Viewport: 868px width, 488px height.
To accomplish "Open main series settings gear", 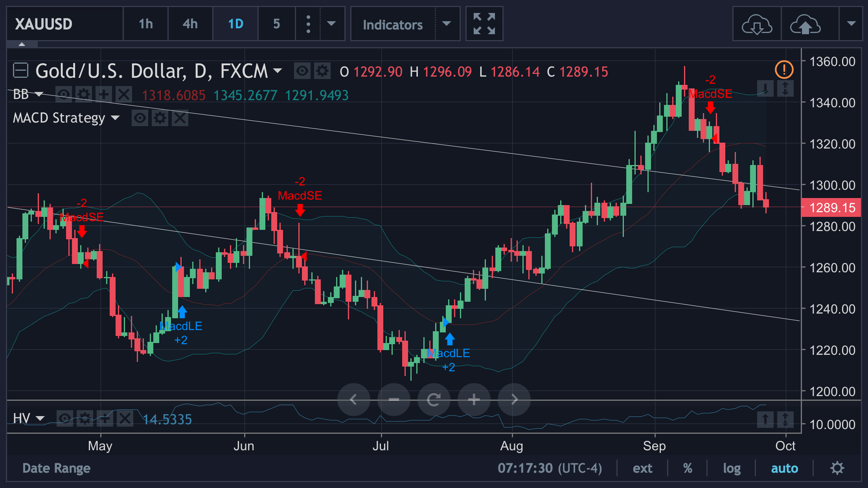I will (x=322, y=71).
